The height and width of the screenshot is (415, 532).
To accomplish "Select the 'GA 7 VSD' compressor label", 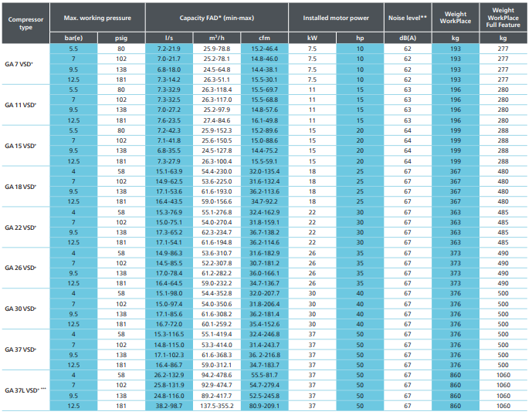I will [x=19, y=64].
